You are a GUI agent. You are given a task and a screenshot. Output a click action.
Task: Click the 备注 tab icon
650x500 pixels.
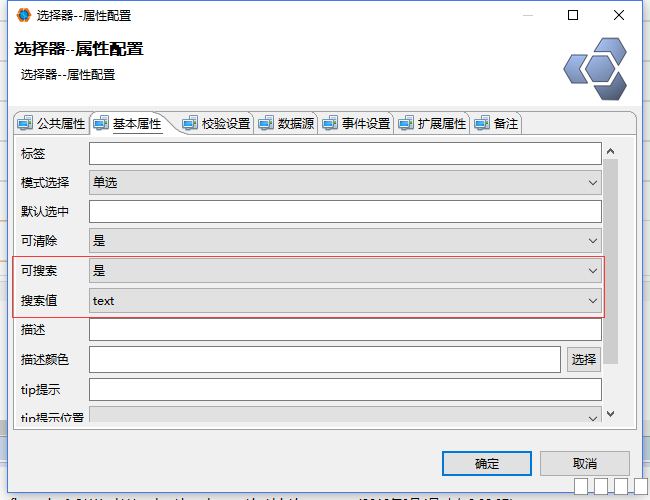pos(481,124)
